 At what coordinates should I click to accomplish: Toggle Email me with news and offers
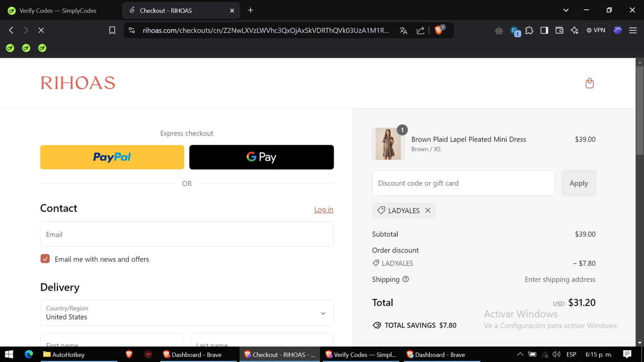45,259
